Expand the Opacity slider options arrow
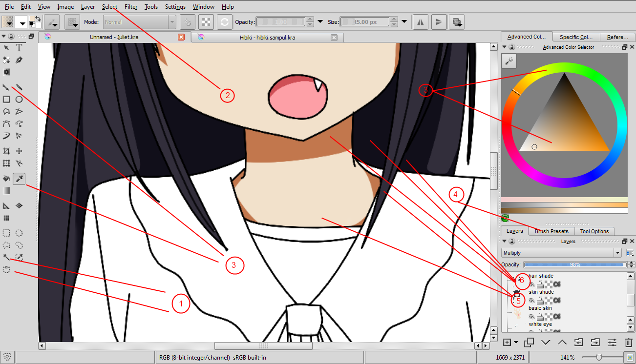Screen dimensions: 636x364 tap(320, 21)
